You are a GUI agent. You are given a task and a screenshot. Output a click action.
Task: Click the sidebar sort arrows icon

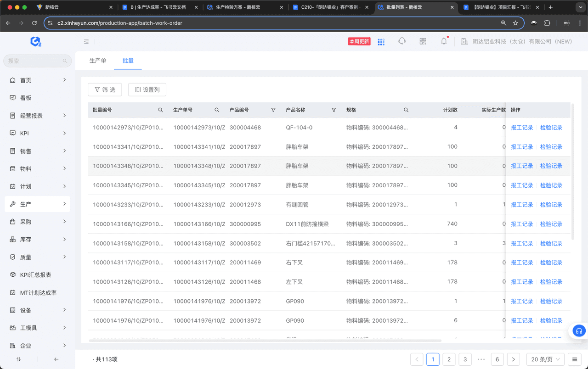19,359
